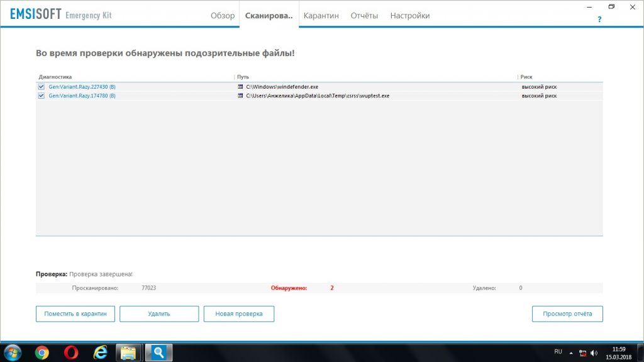Switch to the Обзор tab
644x362 pixels.
(223, 16)
